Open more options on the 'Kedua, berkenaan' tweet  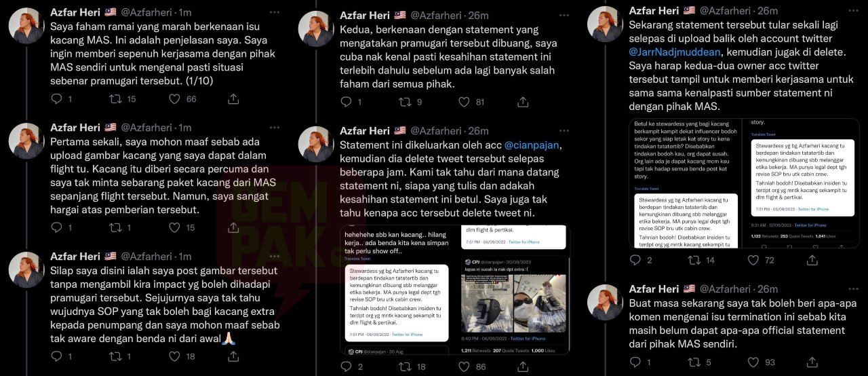562,16
